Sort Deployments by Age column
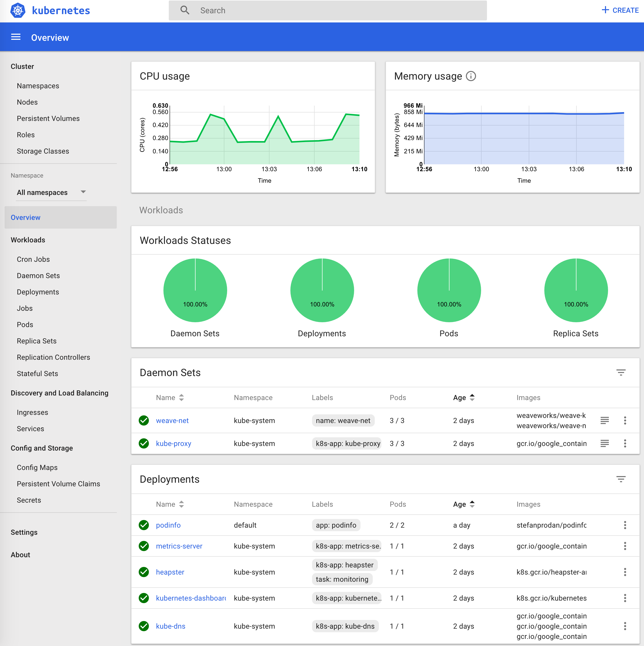 (463, 504)
